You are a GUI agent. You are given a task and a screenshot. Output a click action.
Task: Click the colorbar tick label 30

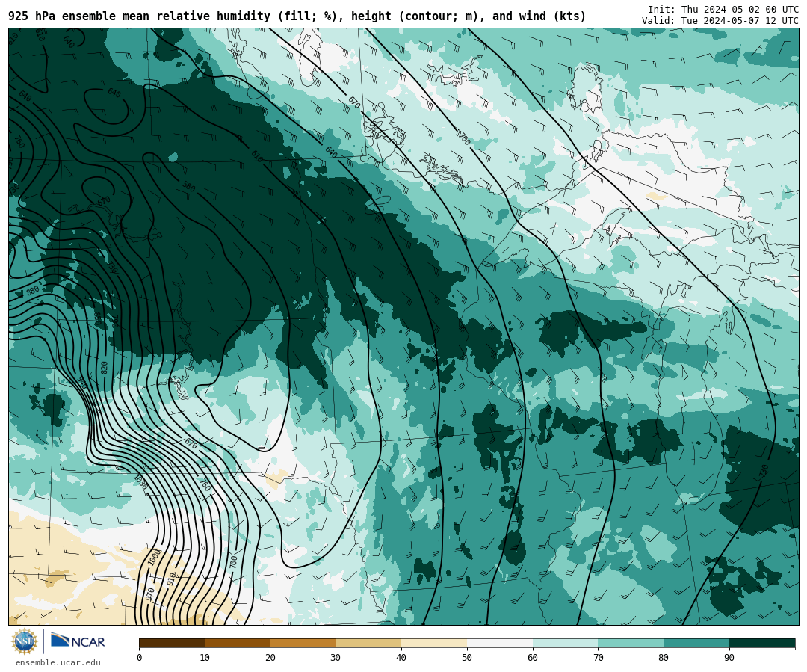click(336, 658)
